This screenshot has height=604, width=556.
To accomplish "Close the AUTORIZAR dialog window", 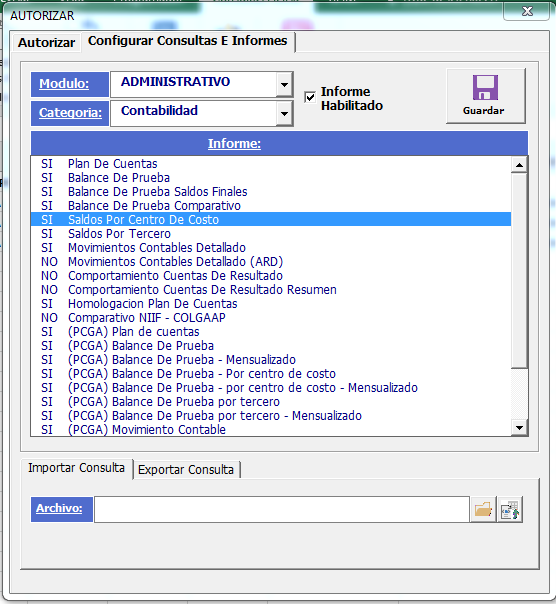I will (x=527, y=12).
